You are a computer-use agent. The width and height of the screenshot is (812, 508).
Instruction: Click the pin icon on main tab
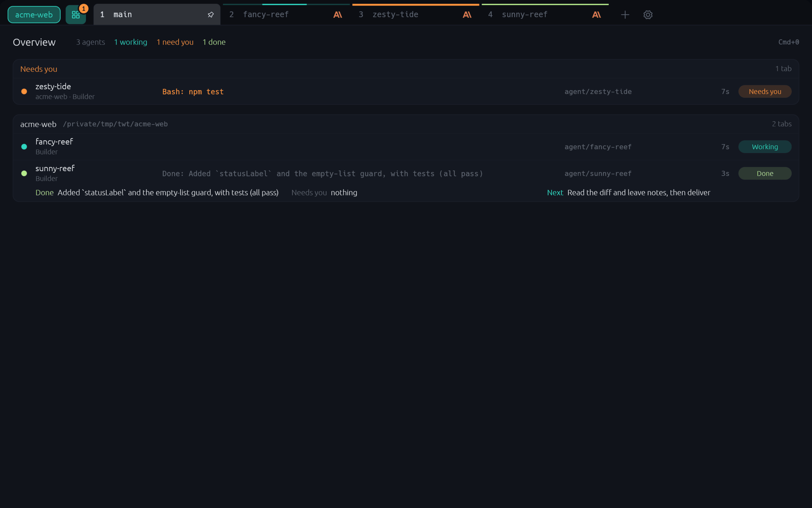[x=210, y=15]
